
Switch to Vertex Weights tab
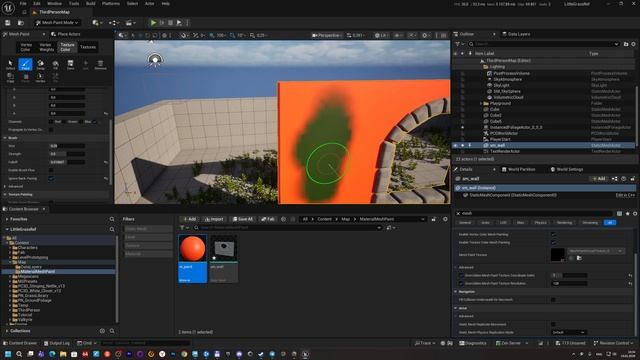click(46, 47)
